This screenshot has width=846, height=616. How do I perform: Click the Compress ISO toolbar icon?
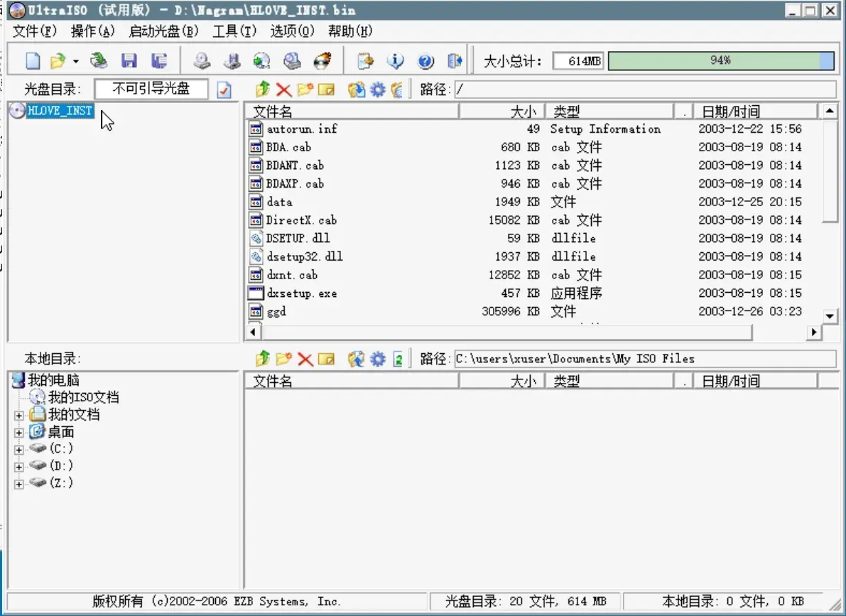(232, 60)
